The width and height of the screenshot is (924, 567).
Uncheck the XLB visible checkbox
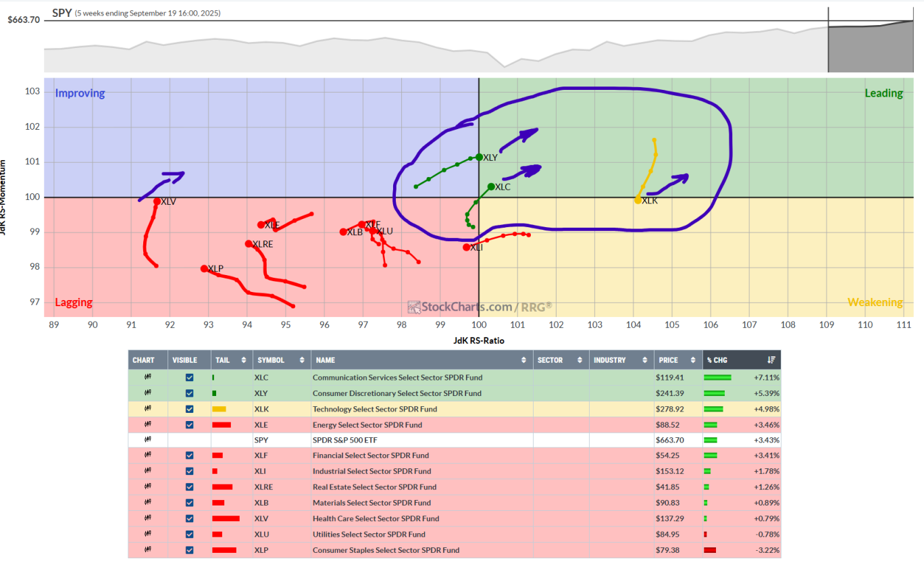189,503
